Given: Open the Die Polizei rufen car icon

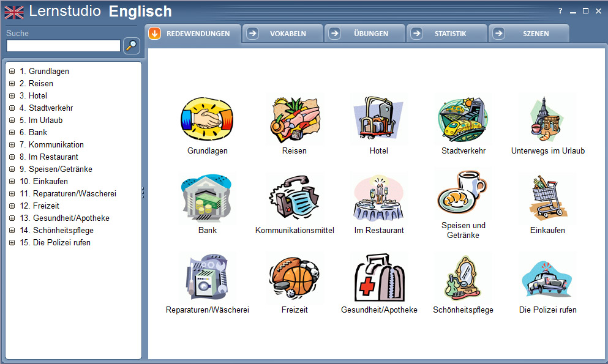Looking at the screenshot, I should click(x=547, y=279).
